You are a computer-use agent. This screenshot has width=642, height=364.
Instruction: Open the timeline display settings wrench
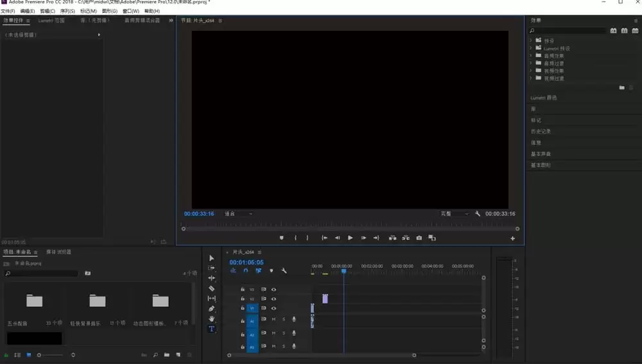[x=284, y=271]
